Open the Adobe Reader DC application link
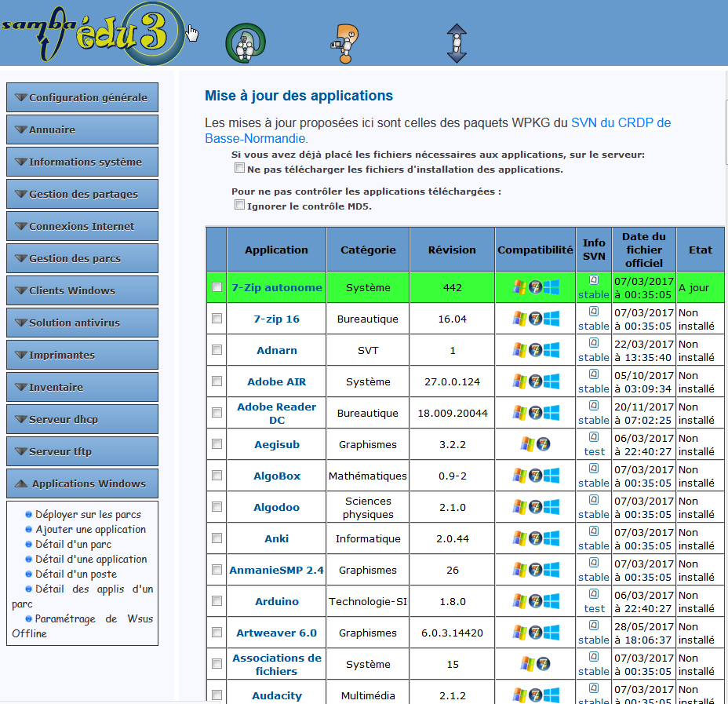 click(x=277, y=414)
